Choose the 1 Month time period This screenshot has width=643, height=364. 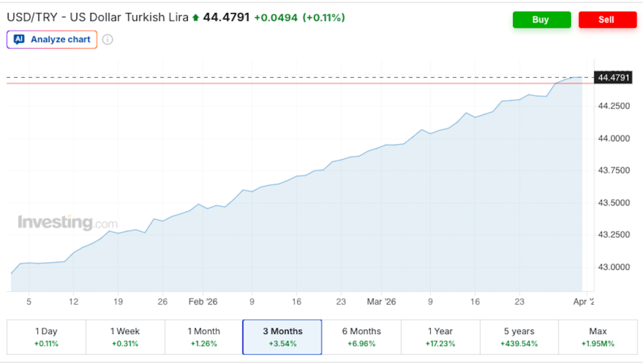204,337
